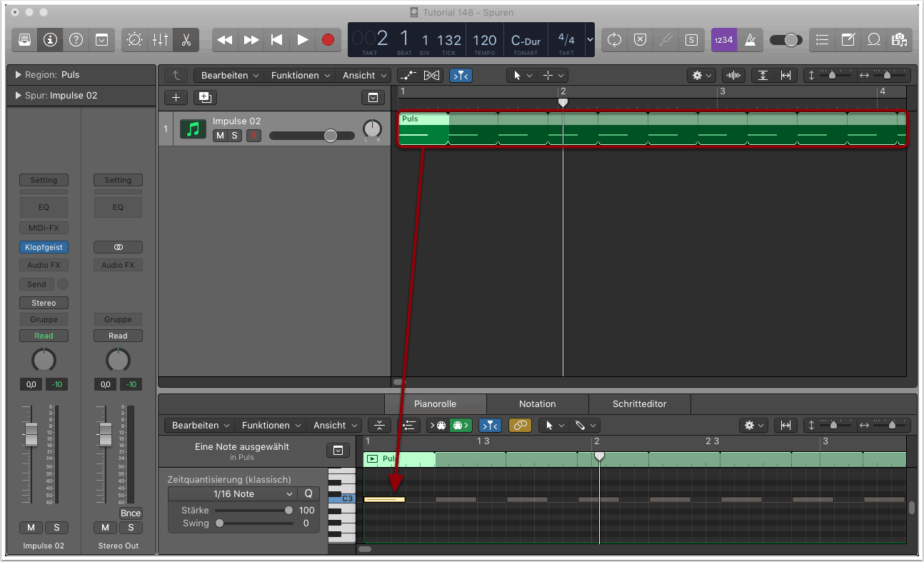
Task: Toggle the metronome click
Action: click(x=750, y=40)
